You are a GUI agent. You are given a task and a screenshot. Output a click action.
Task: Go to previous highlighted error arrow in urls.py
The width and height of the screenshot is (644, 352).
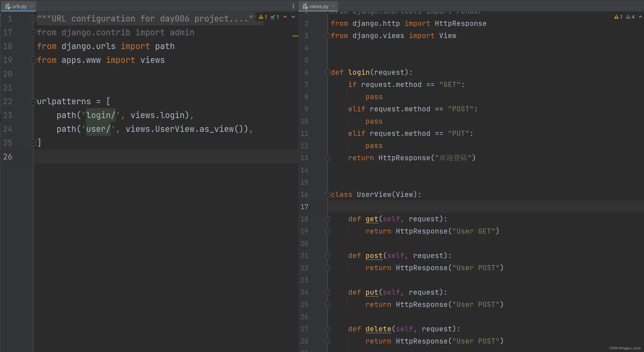(x=285, y=17)
